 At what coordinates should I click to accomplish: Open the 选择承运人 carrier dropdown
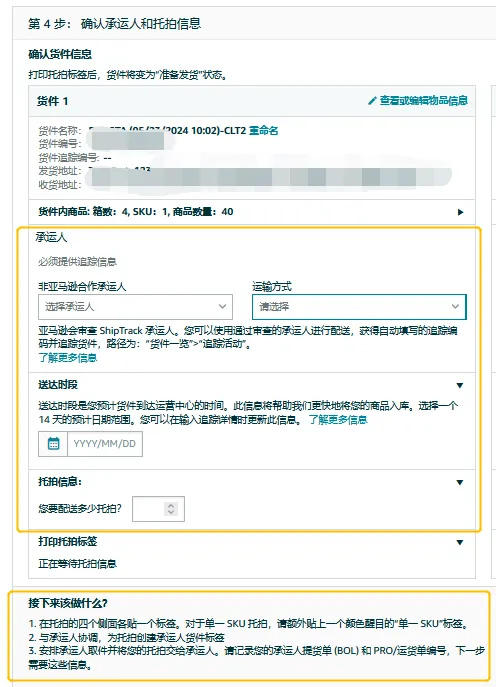coord(135,307)
